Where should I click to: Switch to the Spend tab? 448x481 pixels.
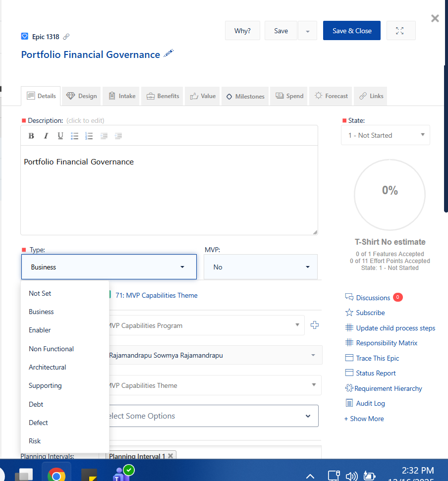pyautogui.click(x=289, y=96)
